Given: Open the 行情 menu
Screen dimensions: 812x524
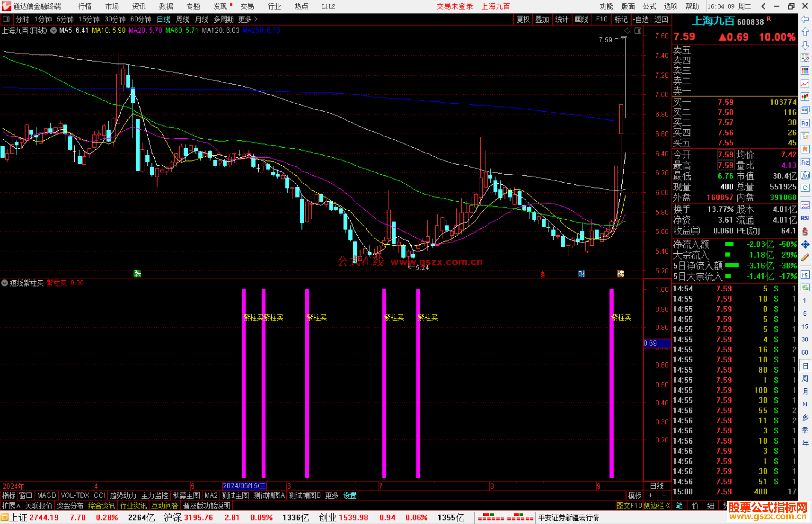Looking at the screenshot, I should tap(85, 6).
